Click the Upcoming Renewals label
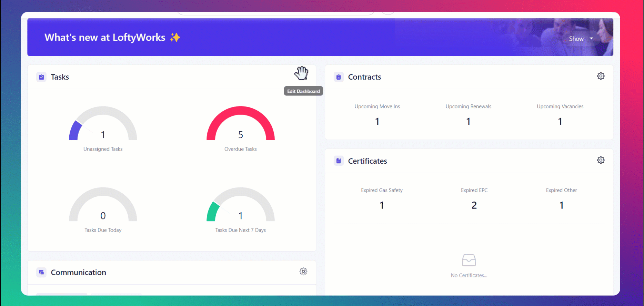 pos(468,106)
